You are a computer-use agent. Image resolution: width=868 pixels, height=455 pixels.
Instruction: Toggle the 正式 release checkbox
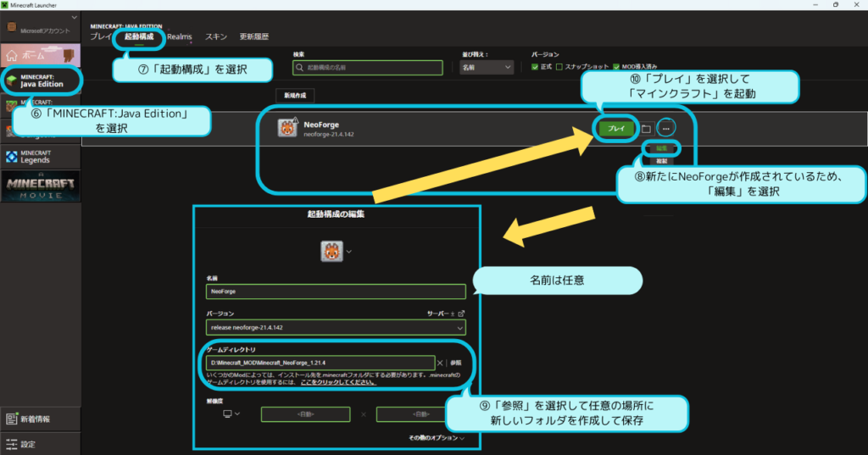click(535, 67)
